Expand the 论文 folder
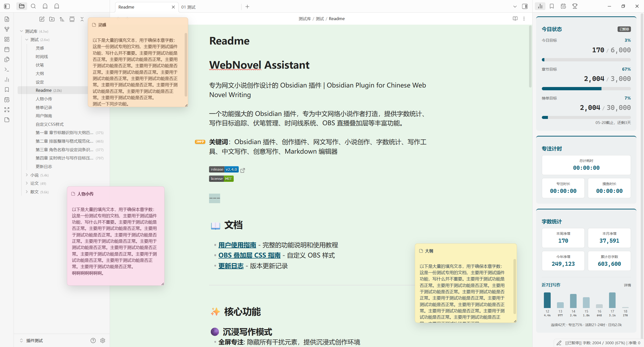The width and height of the screenshot is (644, 347). point(27,183)
